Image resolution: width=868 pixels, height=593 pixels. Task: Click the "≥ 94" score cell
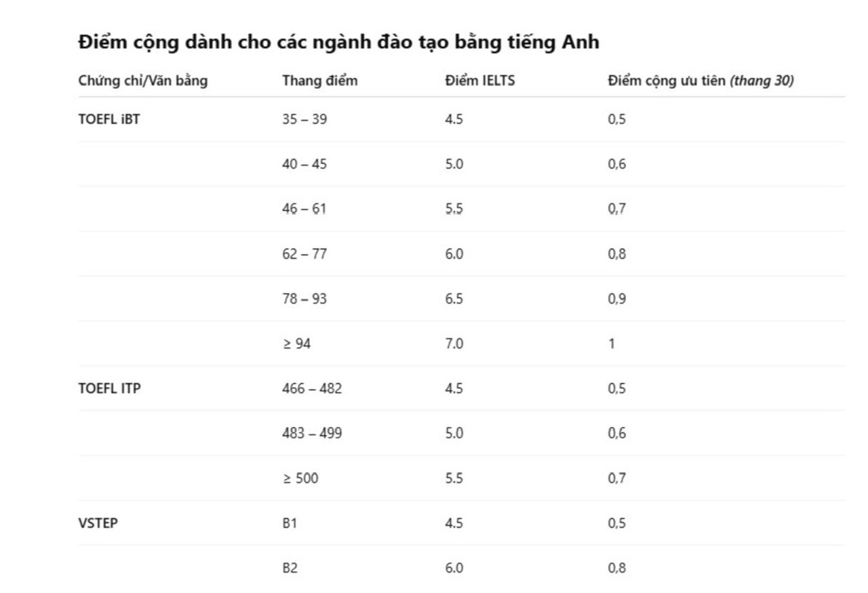pyautogui.click(x=296, y=344)
